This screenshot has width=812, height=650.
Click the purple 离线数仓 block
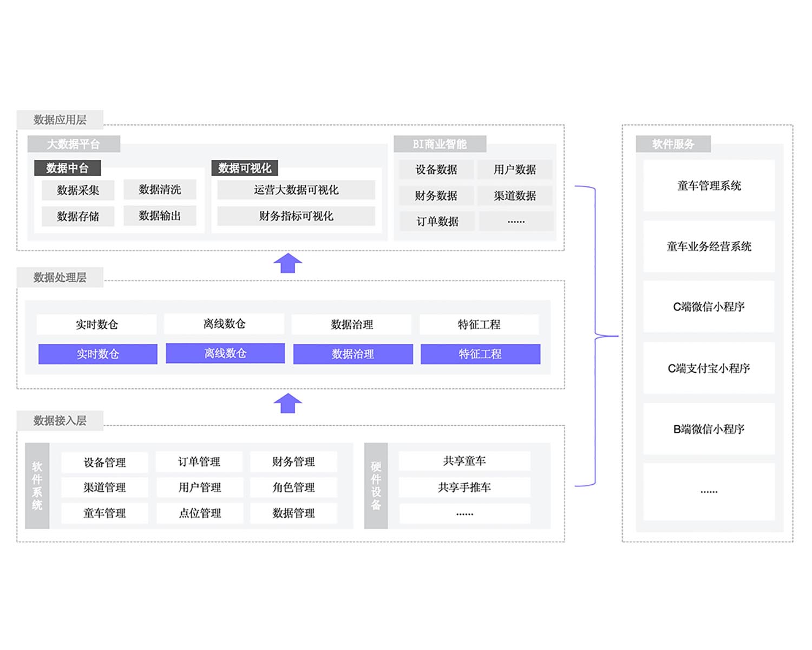coord(225,353)
